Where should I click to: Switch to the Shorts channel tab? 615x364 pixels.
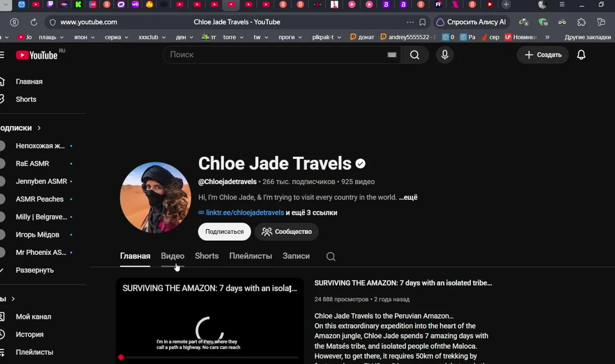(207, 256)
